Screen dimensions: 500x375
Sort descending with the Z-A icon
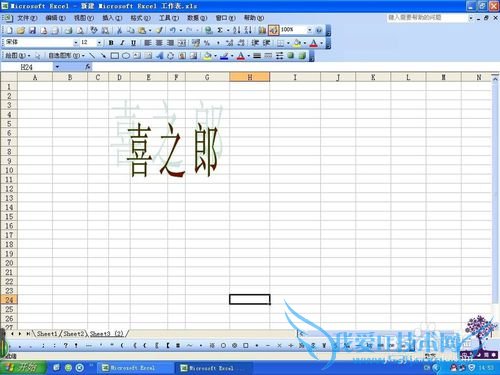(248, 30)
